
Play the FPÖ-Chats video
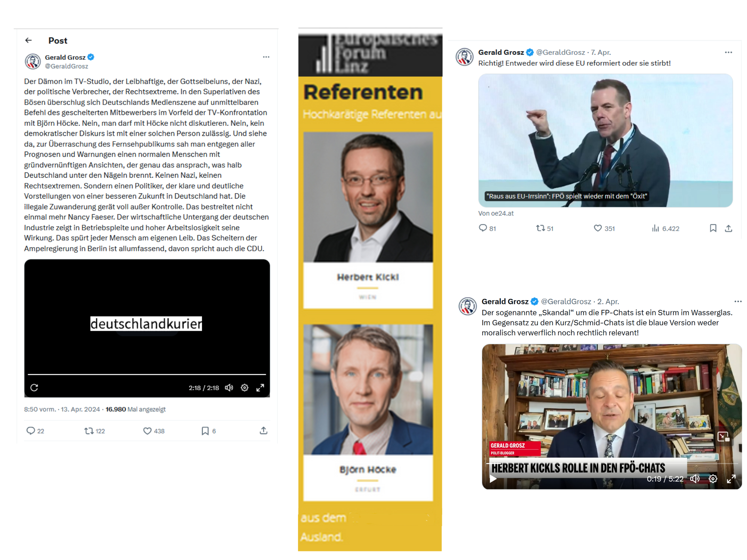[x=493, y=479]
